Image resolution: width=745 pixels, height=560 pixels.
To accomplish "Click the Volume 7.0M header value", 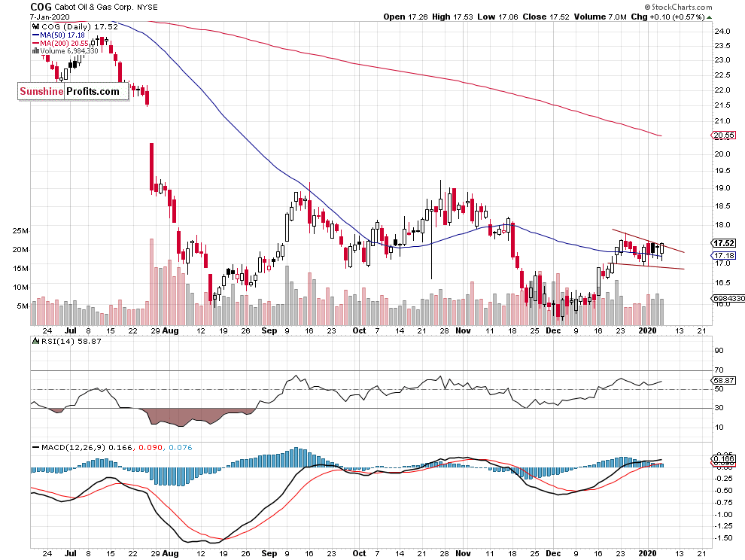I will 600,17.
